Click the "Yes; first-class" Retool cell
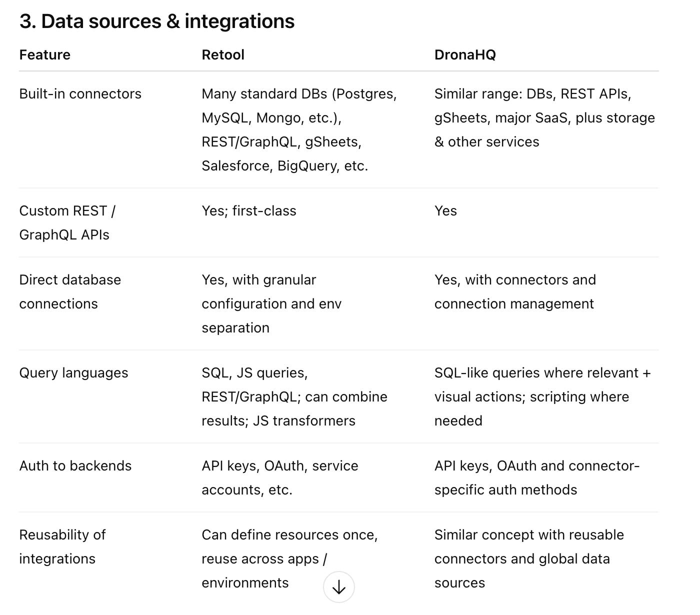This screenshot has height=615, width=700. coord(249,211)
